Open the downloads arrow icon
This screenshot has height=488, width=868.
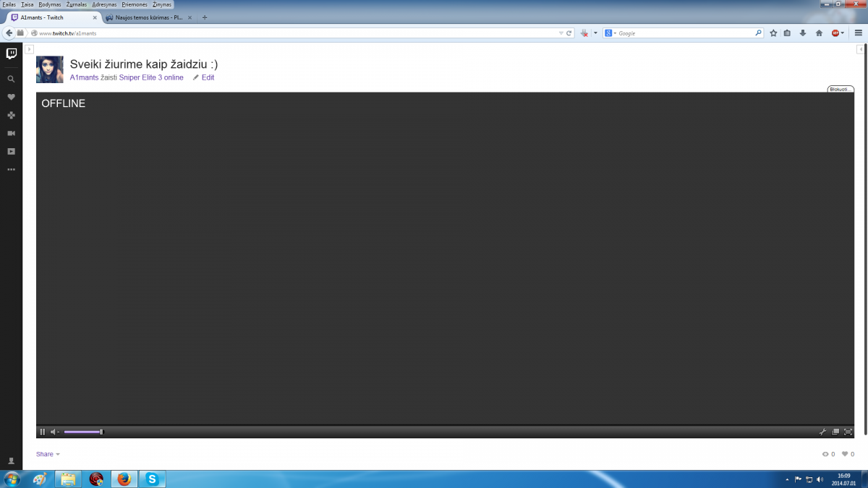pyautogui.click(x=803, y=33)
